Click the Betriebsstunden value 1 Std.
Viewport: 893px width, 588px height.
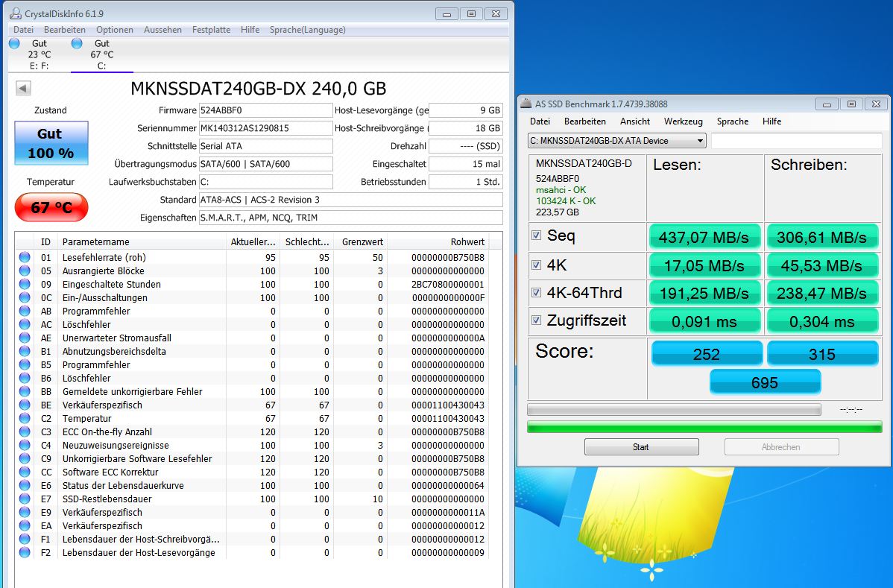click(465, 182)
